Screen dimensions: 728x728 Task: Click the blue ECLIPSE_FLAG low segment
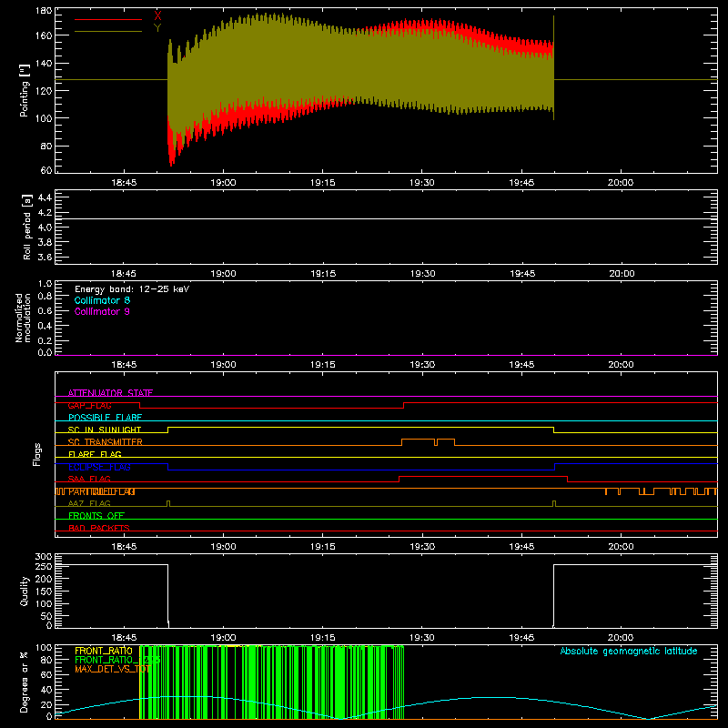click(x=361, y=470)
